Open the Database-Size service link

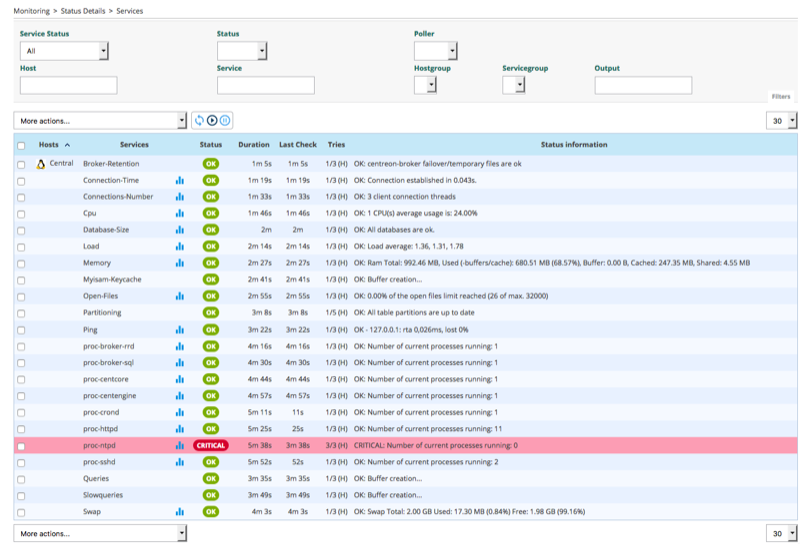pyautogui.click(x=107, y=230)
